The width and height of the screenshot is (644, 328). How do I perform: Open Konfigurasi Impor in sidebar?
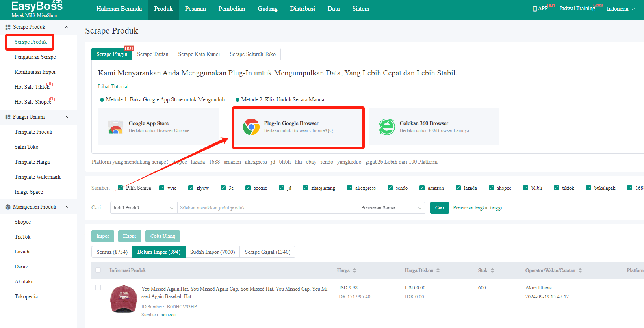[x=35, y=72]
